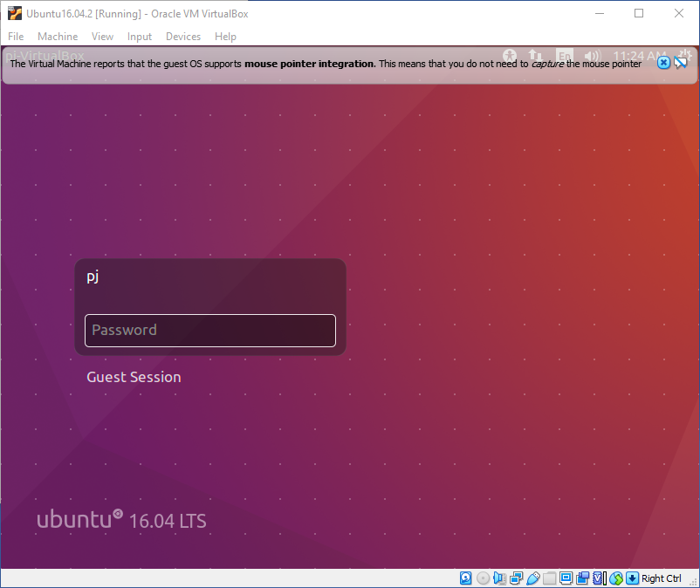
Task: Open the audio settings status icon
Action: pos(499,578)
